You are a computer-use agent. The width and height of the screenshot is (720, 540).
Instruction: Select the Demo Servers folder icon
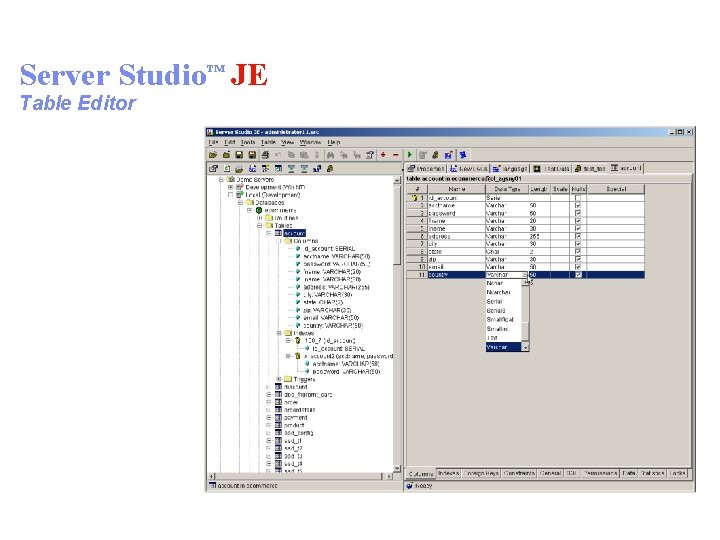(231, 180)
